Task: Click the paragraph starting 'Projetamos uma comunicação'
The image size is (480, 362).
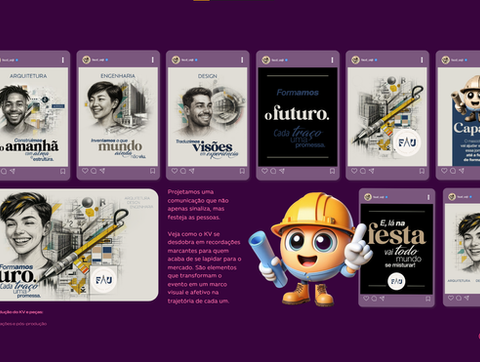Action: 198,204
